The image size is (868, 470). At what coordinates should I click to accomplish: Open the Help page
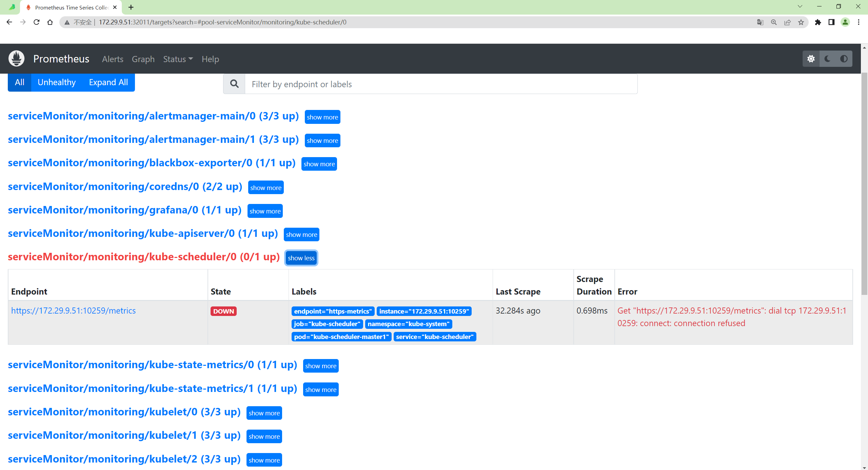pos(210,59)
